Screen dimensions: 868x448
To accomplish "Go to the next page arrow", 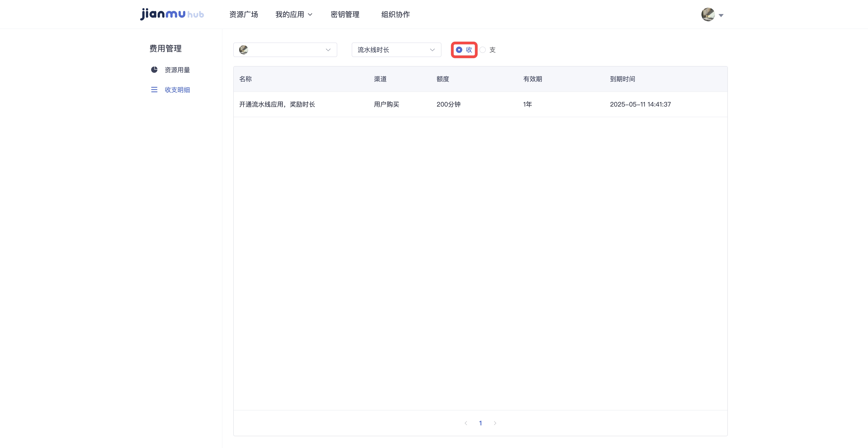I will [x=495, y=423].
